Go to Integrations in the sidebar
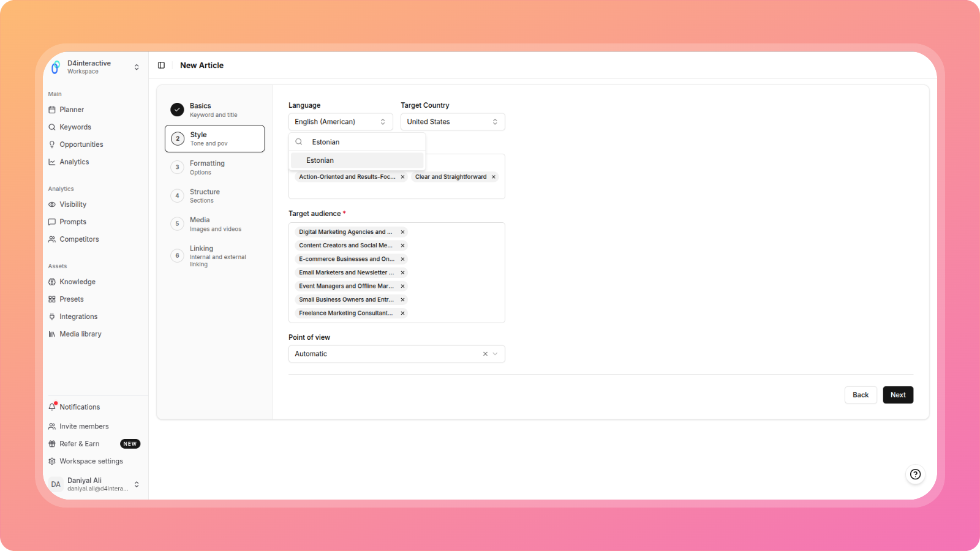This screenshot has height=551, width=980. 78,317
